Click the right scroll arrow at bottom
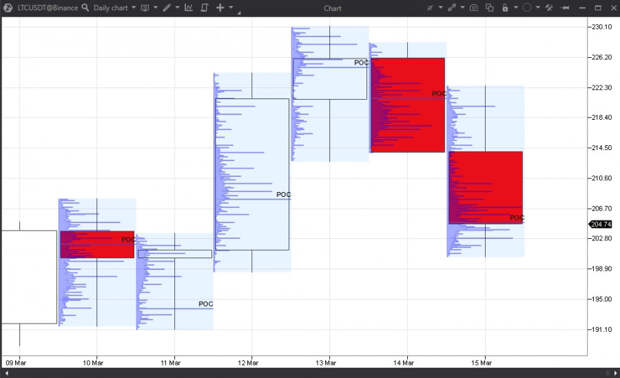620x378 pixels. 615,373
